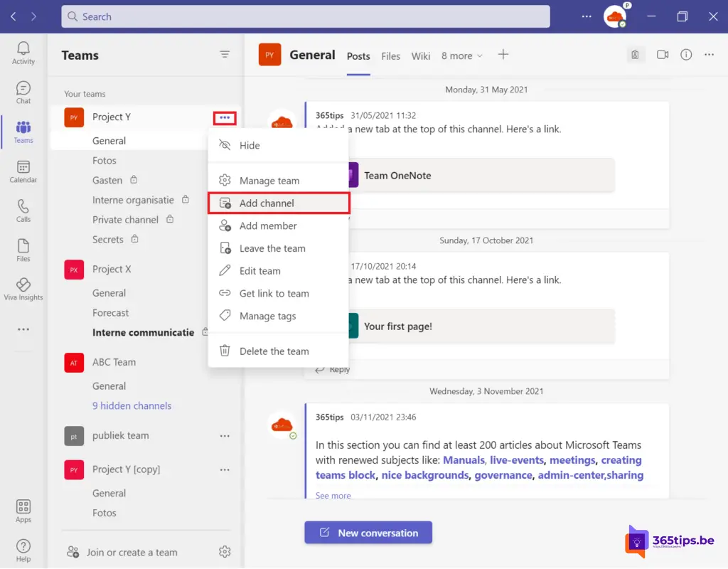Start a video meeting with Meet icon
Viewport: 728px width, 569px height.
(663, 55)
